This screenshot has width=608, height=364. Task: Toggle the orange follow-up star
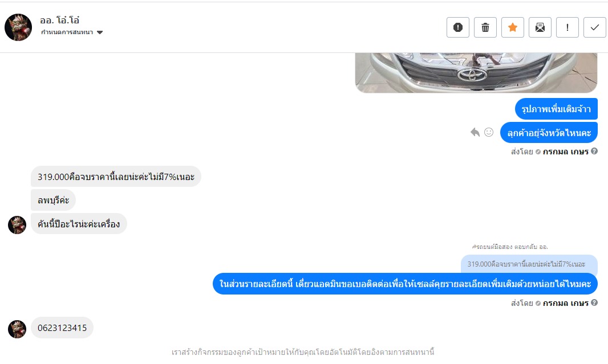pyautogui.click(x=513, y=27)
